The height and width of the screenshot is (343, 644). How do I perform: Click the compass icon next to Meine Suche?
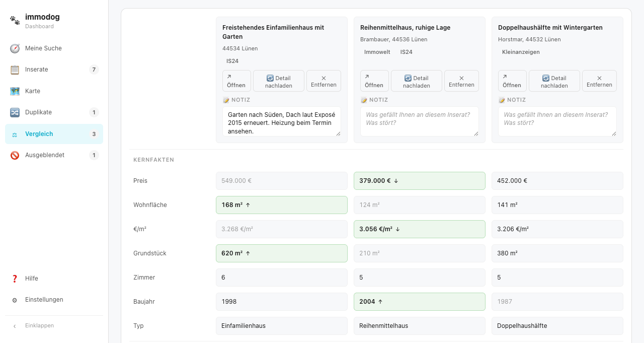click(15, 48)
